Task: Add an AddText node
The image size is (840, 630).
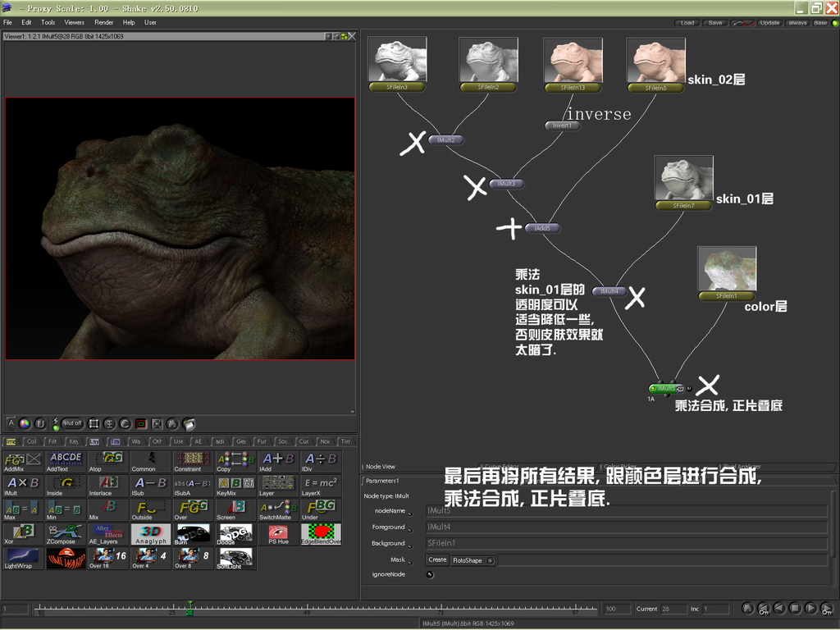Action: 66,461
